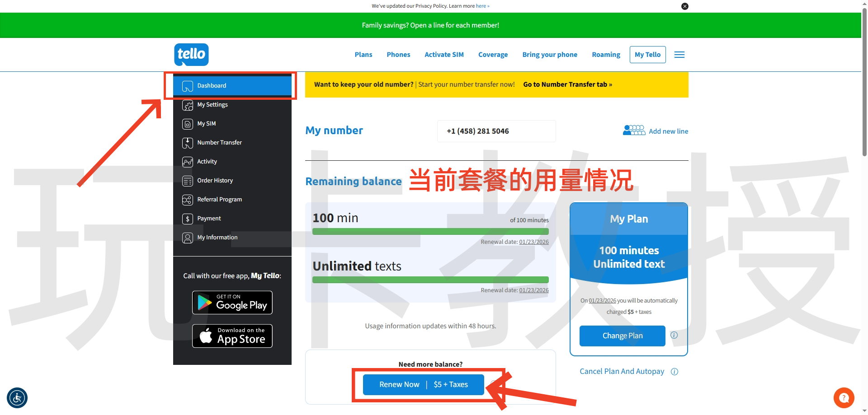Screen dimensions: 868x415
Task: Close the privacy policy notice
Action: [x=684, y=6]
